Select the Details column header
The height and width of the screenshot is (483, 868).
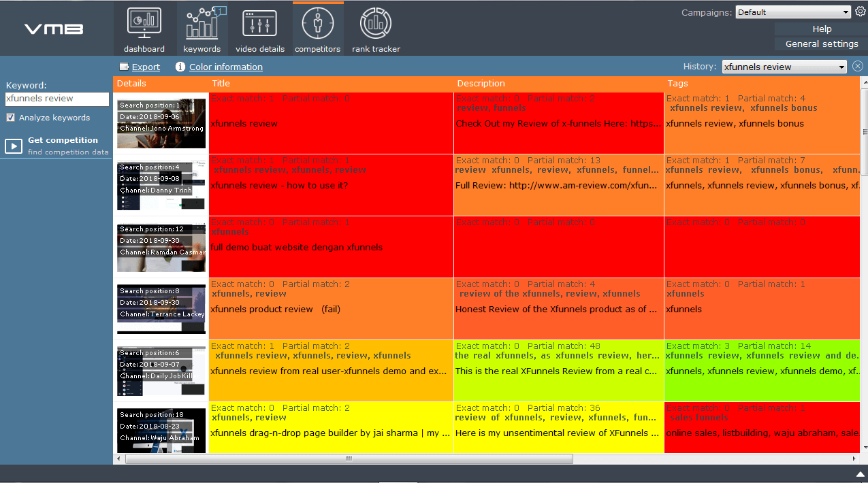pos(161,84)
